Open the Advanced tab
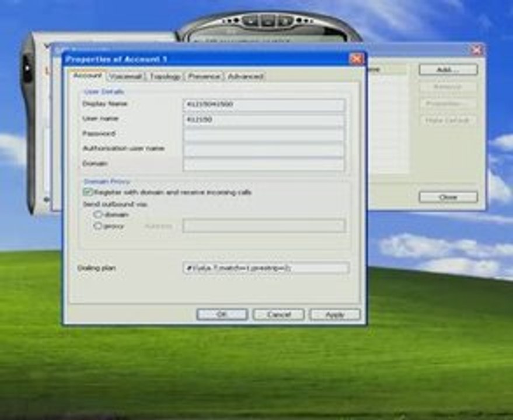This screenshot has height=420, width=513. coord(245,76)
